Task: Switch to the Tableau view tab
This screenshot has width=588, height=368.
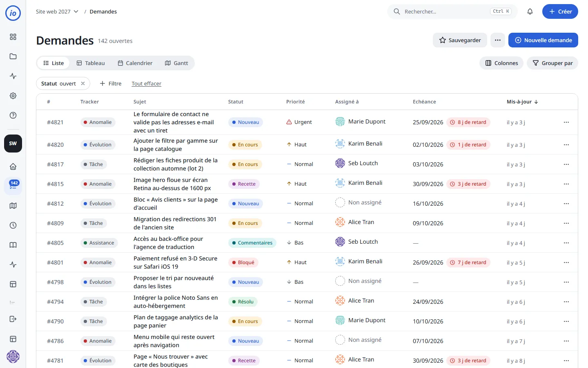Action: [91, 63]
